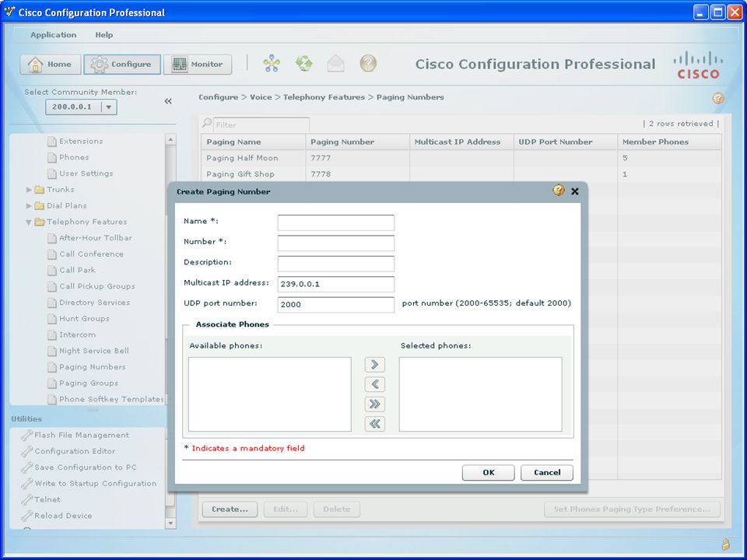This screenshot has width=747, height=560.
Task: Select Phones in the tree
Action: [x=74, y=158]
